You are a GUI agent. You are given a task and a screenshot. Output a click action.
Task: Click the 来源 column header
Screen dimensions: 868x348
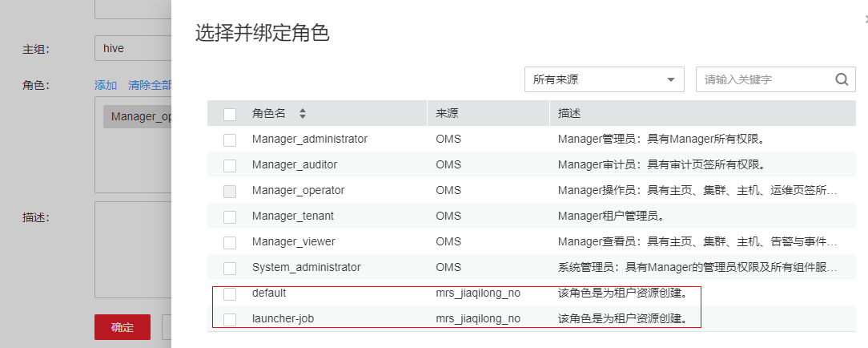[448, 114]
